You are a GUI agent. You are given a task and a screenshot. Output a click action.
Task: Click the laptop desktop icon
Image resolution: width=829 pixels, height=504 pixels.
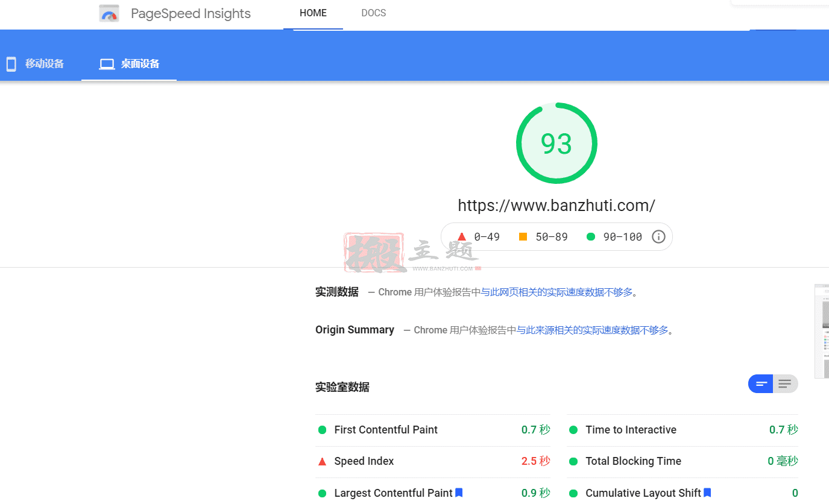pos(107,64)
